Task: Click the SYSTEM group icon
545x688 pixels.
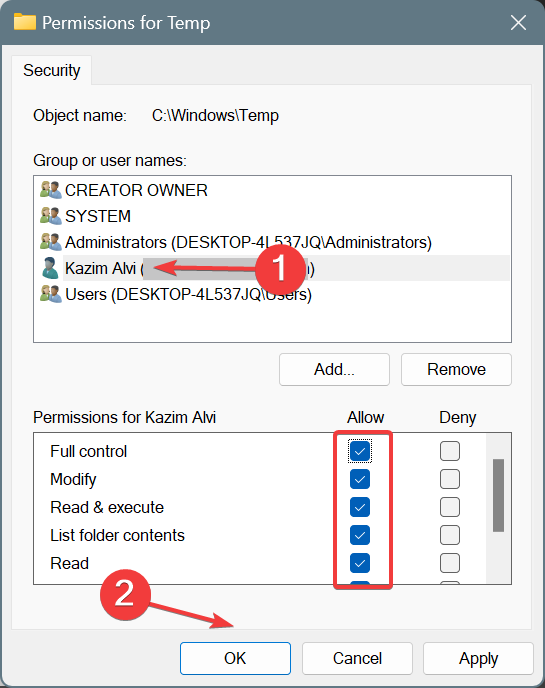Action: click(50, 216)
